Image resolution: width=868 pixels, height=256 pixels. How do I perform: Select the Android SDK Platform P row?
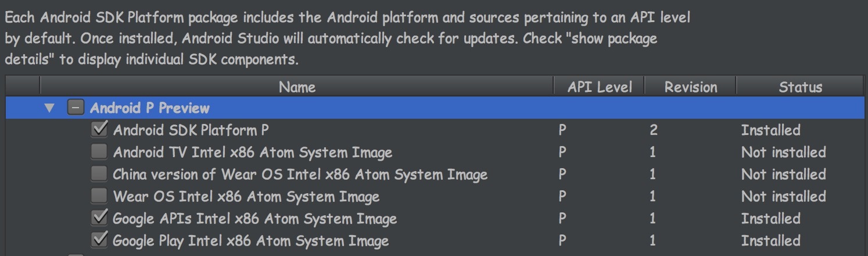pyautogui.click(x=191, y=130)
